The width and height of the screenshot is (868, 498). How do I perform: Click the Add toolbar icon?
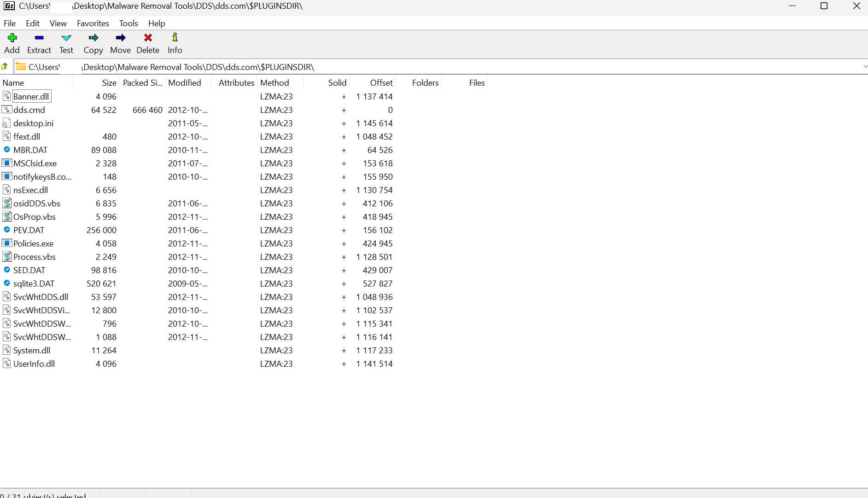[12, 38]
